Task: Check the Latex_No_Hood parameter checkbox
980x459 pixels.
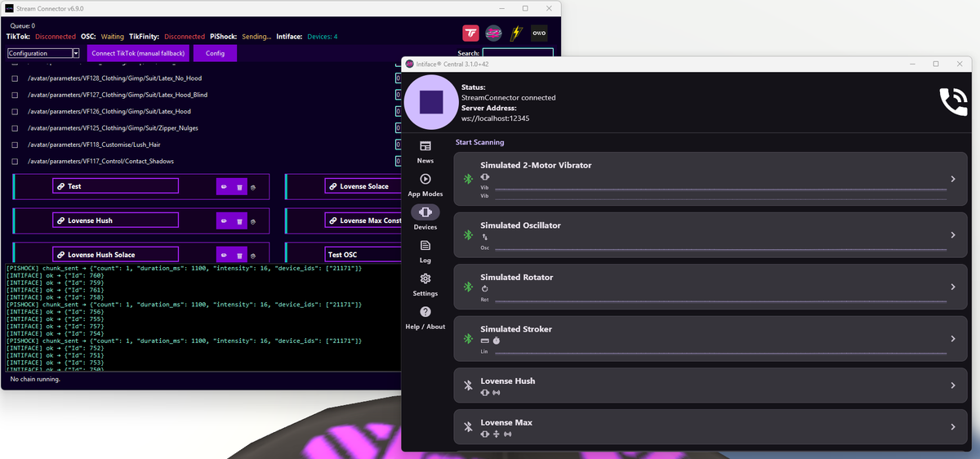Action: click(x=15, y=78)
